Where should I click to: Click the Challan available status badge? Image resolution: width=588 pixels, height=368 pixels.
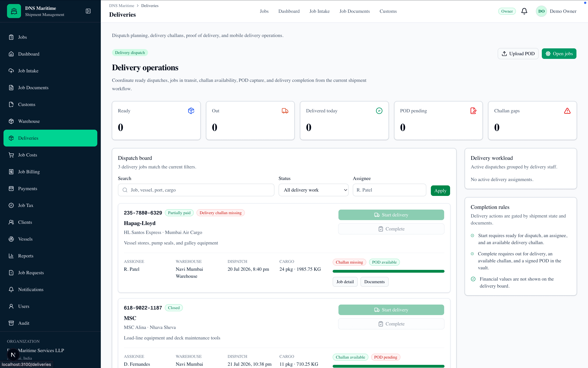[350, 357]
